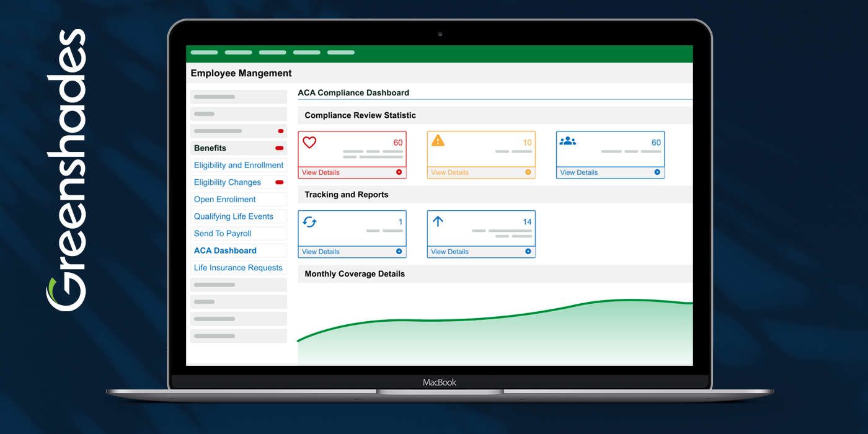Image resolution: width=868 pixels, height=434 pixels.
Task: Click arrow circle on the 14-count card
Action: click(x=528, y=252)
